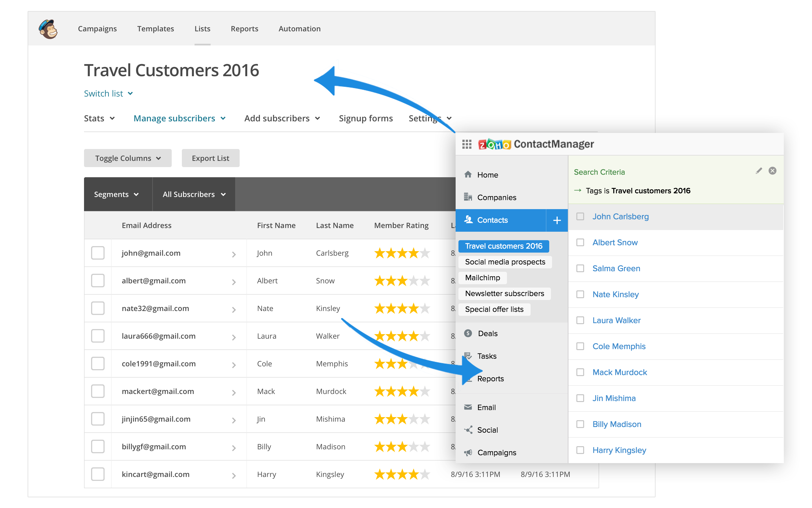The width and height of the screenshot is (812, 508).
Task: Open the Stats dropdown
Action: pyautogui.click(x=99, y=118)
